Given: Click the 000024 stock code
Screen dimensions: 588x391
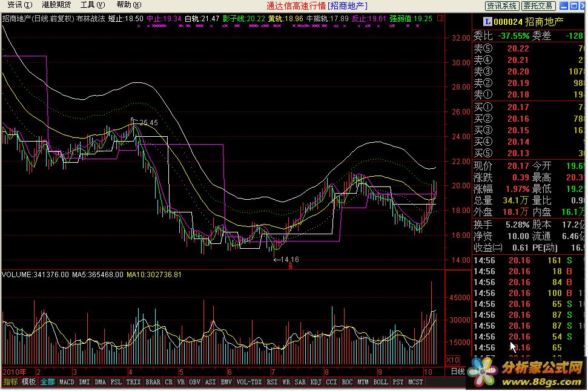Looking at the screenshot, I should [x=507, y=22].
